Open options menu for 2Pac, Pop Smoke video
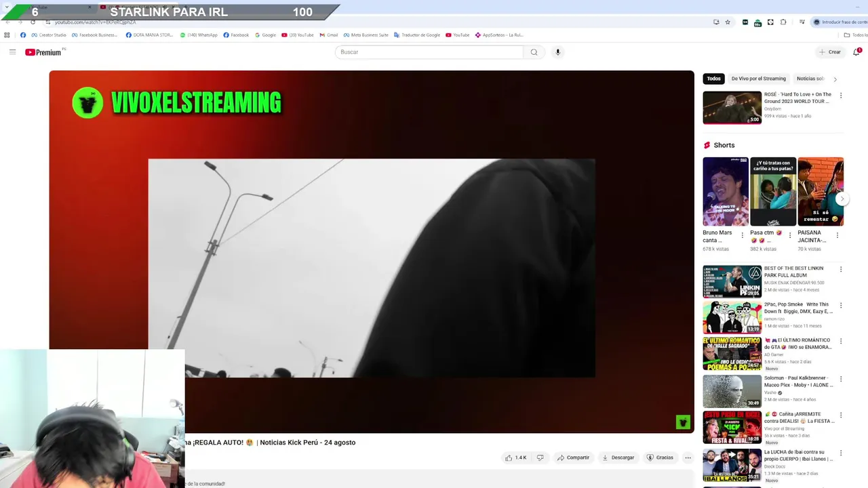The height and width of the screenshot is (488, 868). (x=841, y=306)
